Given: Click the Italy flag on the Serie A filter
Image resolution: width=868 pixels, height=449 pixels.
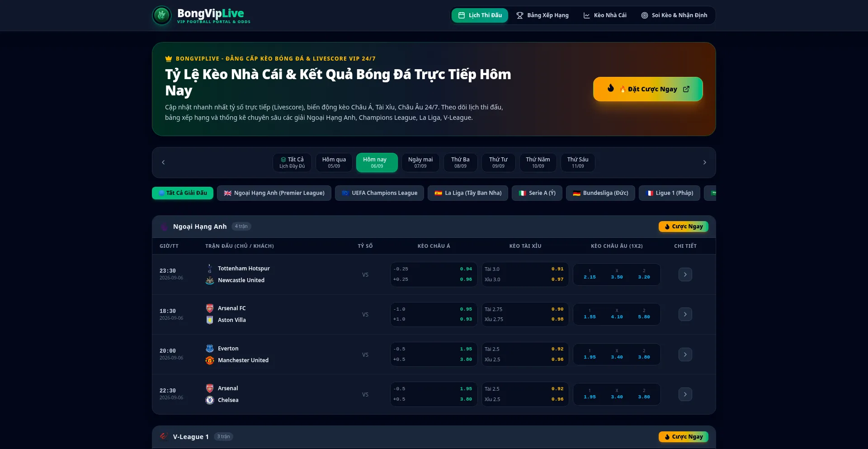Looking at the screenshot, I should click(523, 193).
